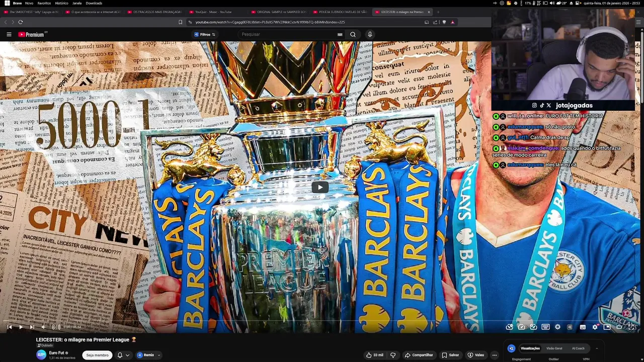This screenshot has height=362, width=644.
Task: Open notification bell dropdown for Euro Fut
Action: (123, 355)
